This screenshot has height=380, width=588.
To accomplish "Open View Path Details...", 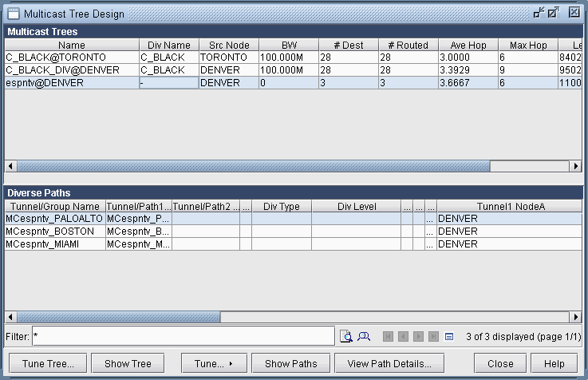I will (389, 363).
